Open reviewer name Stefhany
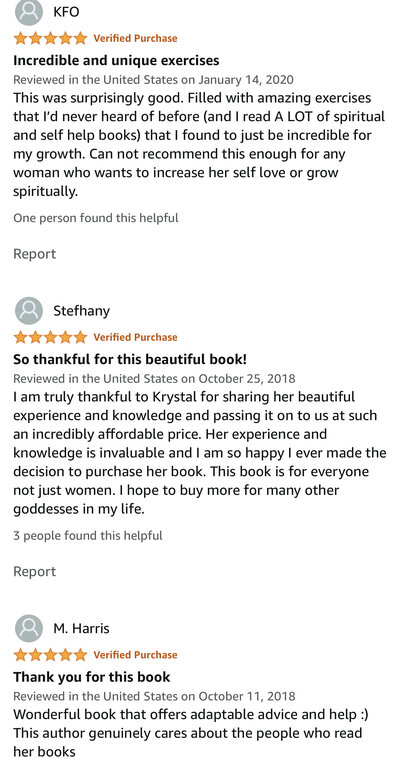Image resolution: width=400 pixels, height=758 pixels. pos(81,311)
